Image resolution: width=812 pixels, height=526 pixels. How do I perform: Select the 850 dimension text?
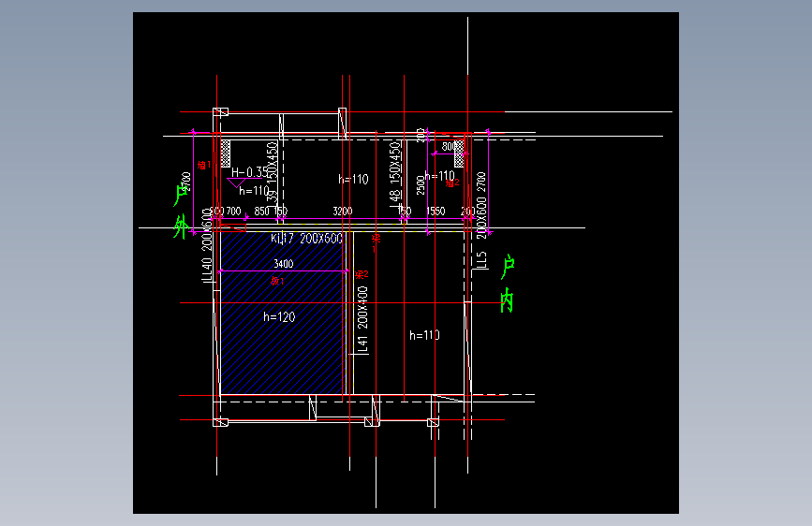[261, 212]
